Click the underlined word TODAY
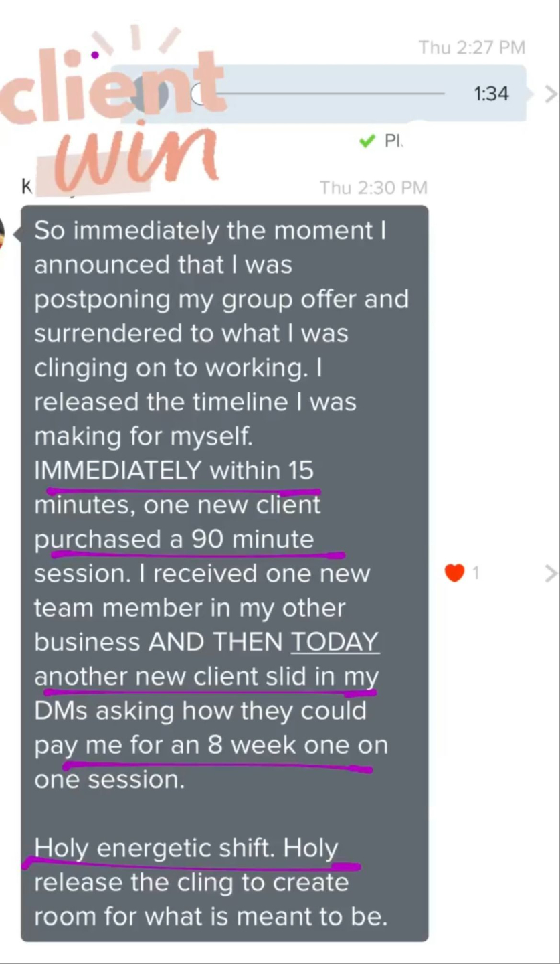Image resolution: width=560 pixels, height=964 pixels. click(335, 642)
